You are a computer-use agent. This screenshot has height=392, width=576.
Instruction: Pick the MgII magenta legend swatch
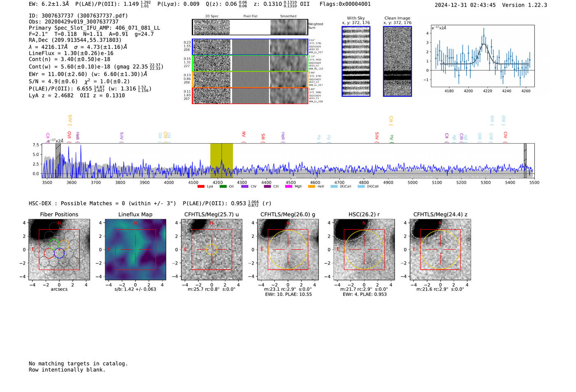tap(288, 187)
